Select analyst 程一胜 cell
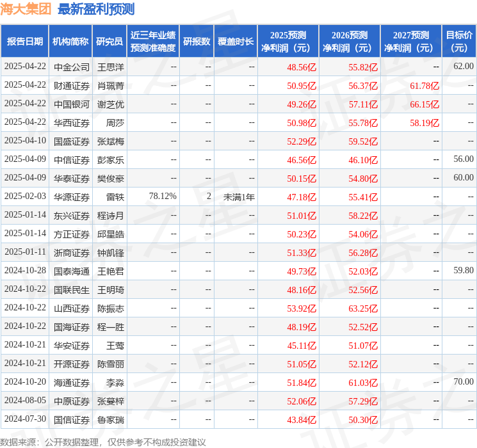Image resolution: width=477 pixels, height=448 pixels. [111, 327]
